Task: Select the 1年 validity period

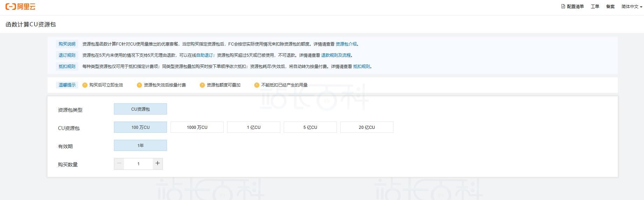Action: (140, 145)
